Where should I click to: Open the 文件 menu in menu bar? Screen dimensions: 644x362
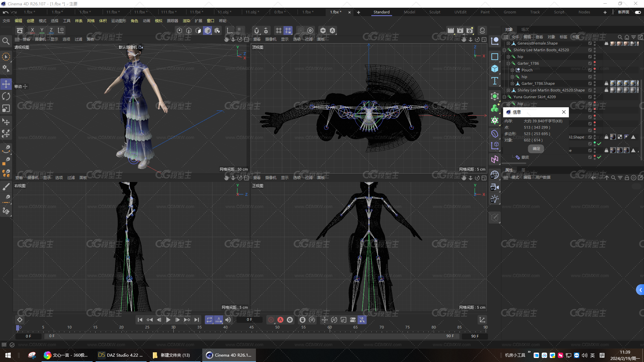pos(6,21)
